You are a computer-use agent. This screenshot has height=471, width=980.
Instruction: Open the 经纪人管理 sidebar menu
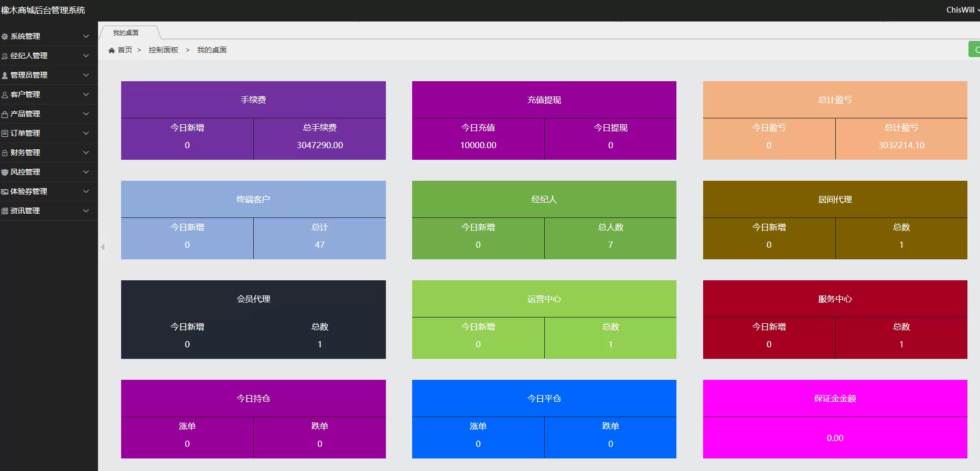29,56
